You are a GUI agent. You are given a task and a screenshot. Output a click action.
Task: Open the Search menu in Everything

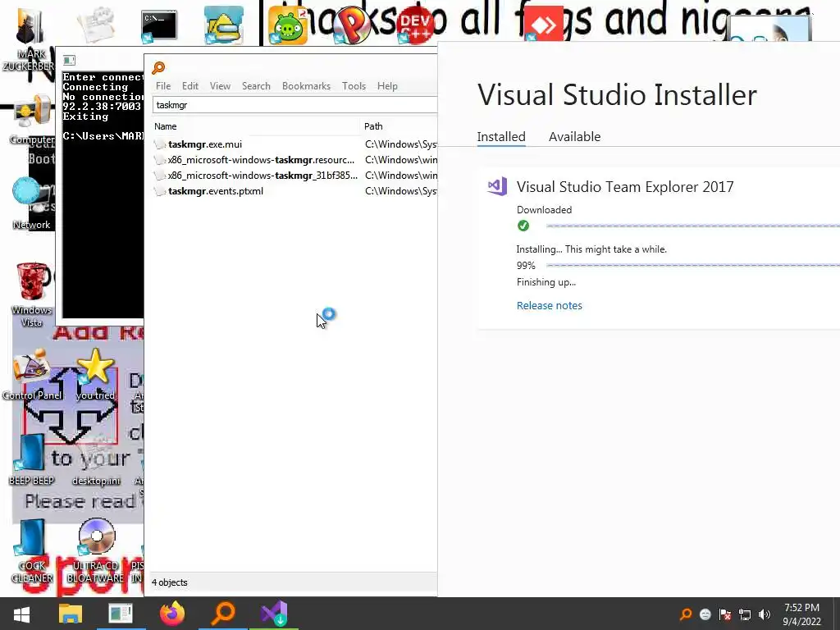(256, 86)
